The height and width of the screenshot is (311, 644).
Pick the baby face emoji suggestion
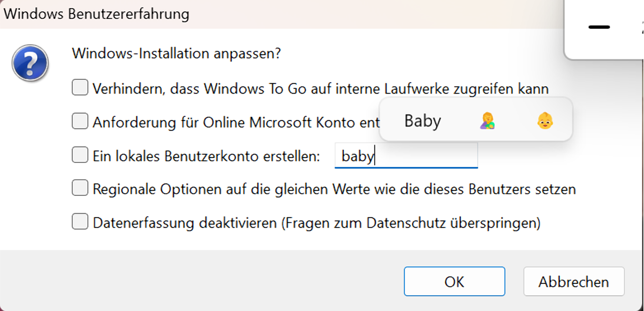[x=545, y=121]
